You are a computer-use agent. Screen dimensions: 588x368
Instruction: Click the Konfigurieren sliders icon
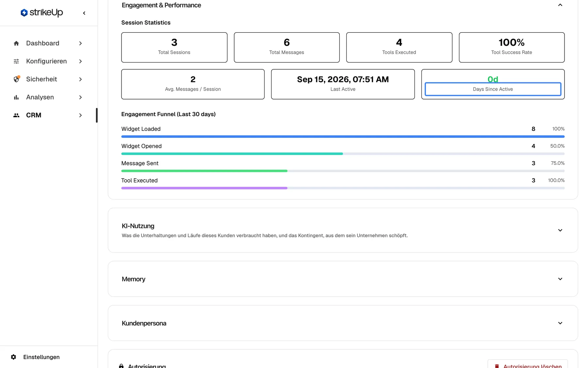[16, 61]
